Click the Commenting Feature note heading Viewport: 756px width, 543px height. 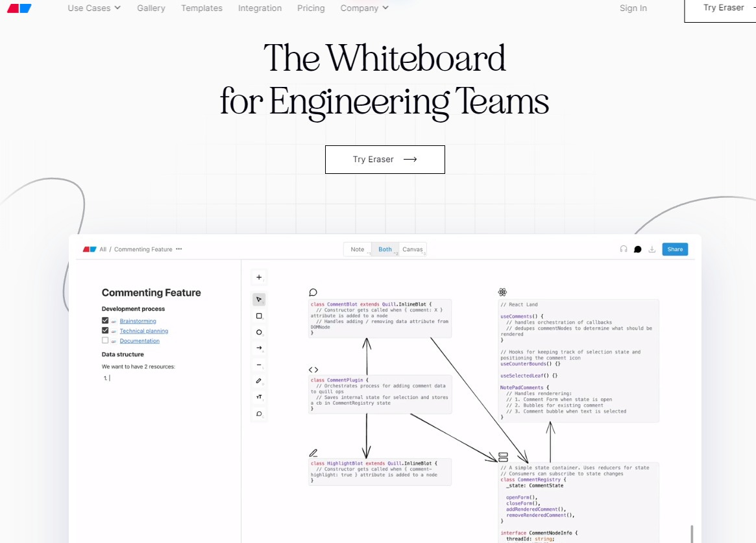pos(151,293)
